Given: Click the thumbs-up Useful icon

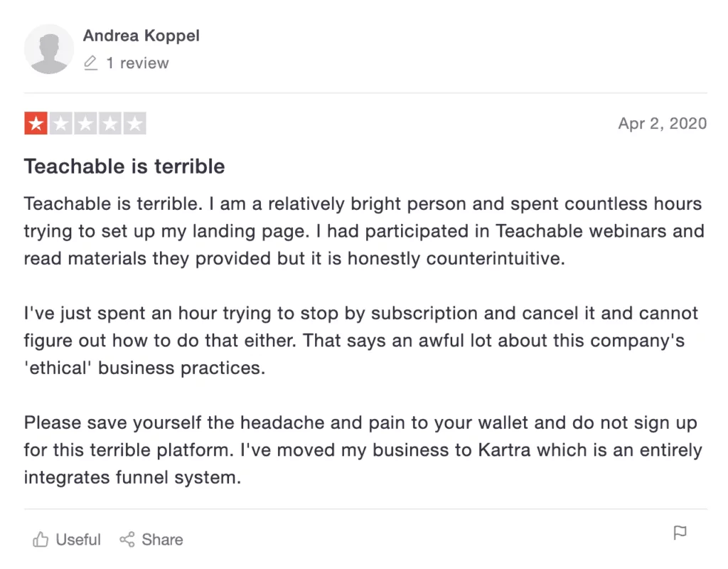Looking at the screenshot, I should click(41, 539).
